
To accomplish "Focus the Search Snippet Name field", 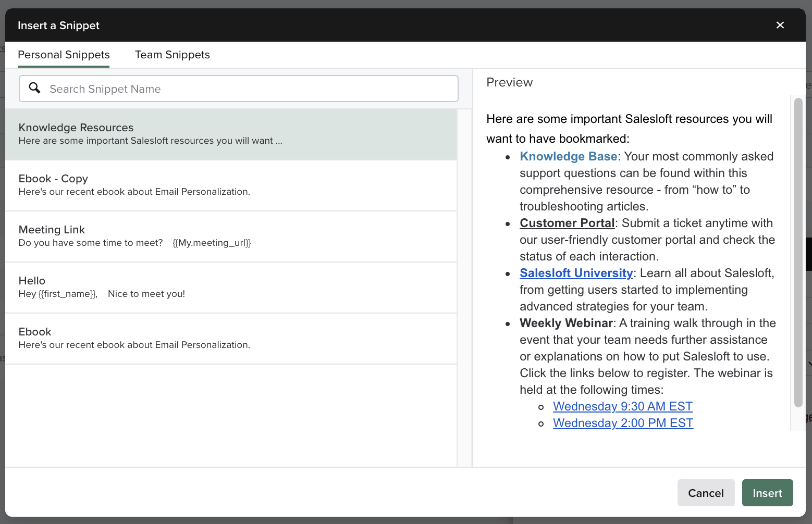I will pyautogui.click(x=250, y=89).
